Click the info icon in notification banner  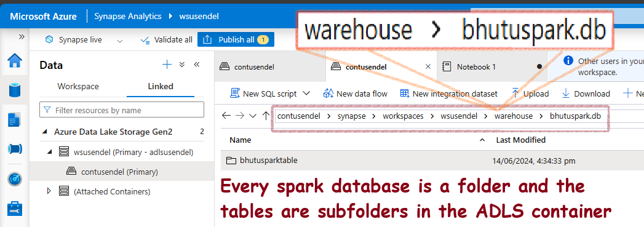coord(568,61)
